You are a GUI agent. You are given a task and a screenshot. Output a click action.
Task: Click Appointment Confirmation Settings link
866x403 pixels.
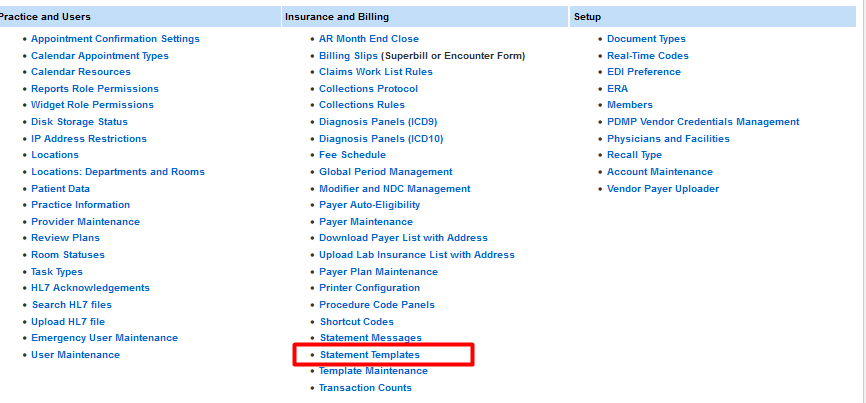tap(115, 39)
